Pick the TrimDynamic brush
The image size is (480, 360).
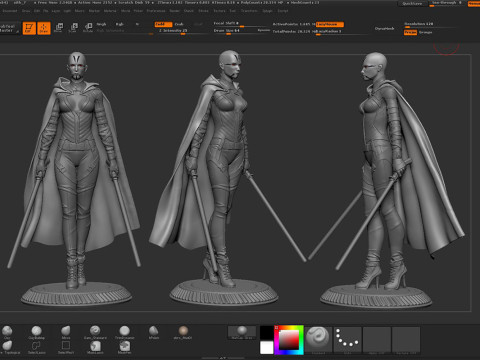pyautogui.click(x=124, y=332)
